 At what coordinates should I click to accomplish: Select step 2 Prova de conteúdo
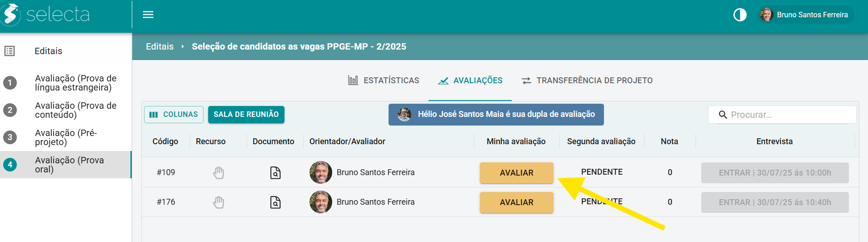(66, 110)
